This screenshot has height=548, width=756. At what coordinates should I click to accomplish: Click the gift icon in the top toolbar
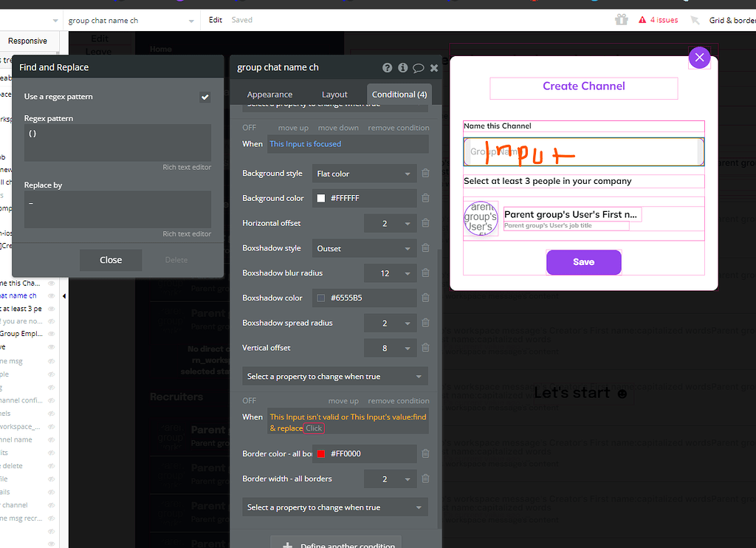tap(622, 20)
